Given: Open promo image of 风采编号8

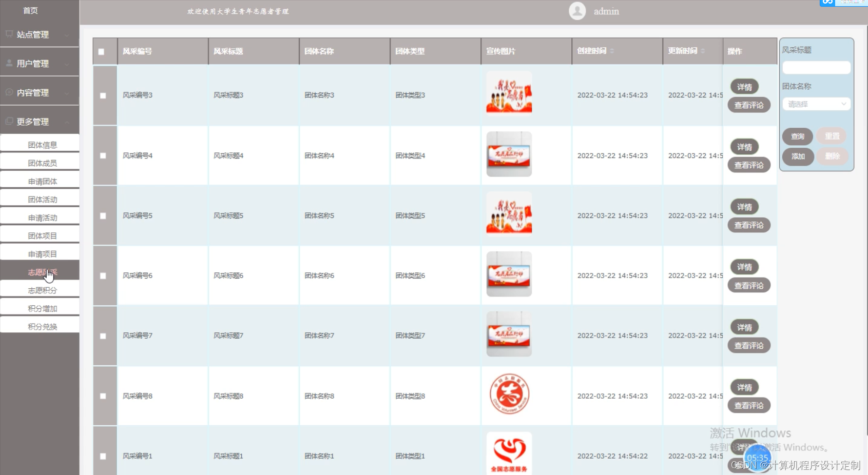Looking at the screenshot, I should (509, 394).
